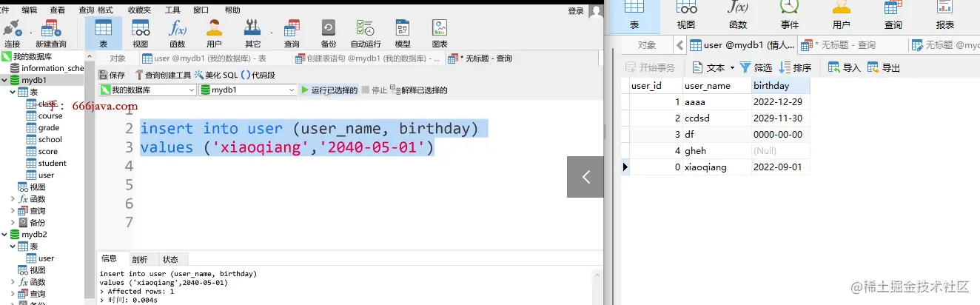Switch to 创建表语句 @mydb1 tab

pos(367,58)
